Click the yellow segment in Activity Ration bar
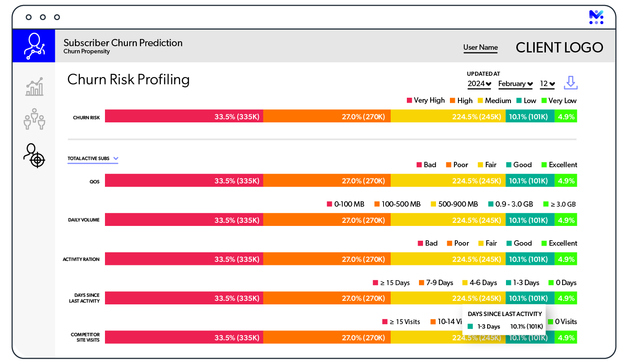Viewport: 628px width, 364px height. pyautogui.click(x=448, y=259)
